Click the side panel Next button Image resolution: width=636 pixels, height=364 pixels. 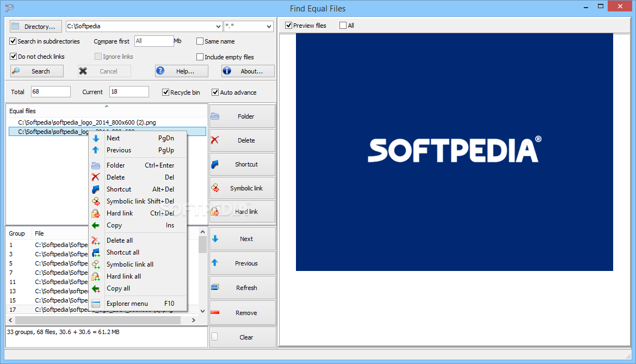point(243,239)
